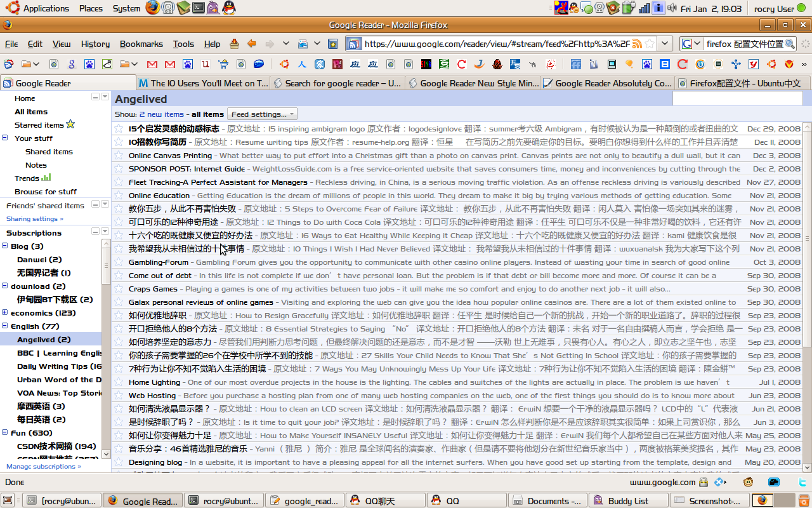This screenshot has width=812, height=508.
Task: Click the monkey face icon in status bar
Action: pyautogui.click(x=749, y=482)
